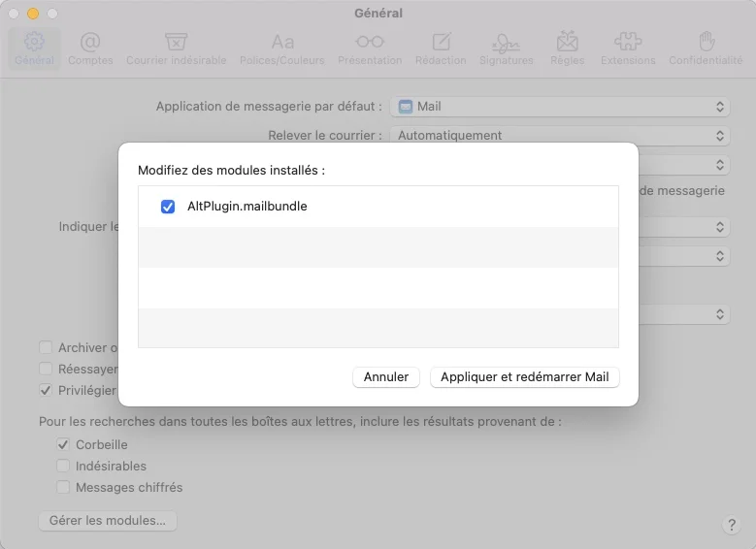Screen dimensions: 756x549
Task: Click the yellow minimize window button
Action: (33, 14)
